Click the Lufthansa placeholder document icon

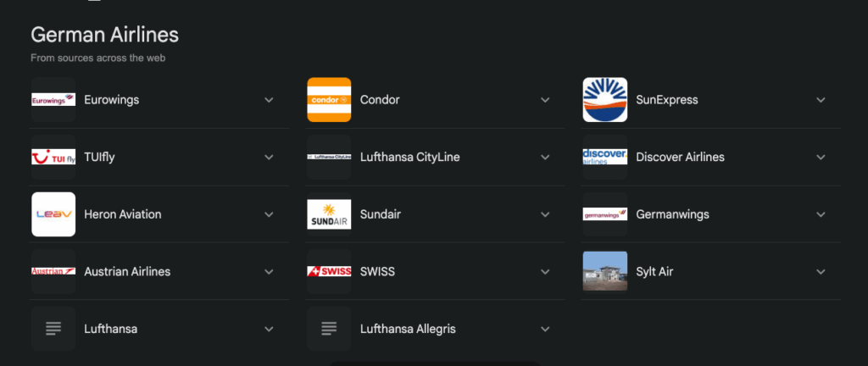click(x=53, y=329)
